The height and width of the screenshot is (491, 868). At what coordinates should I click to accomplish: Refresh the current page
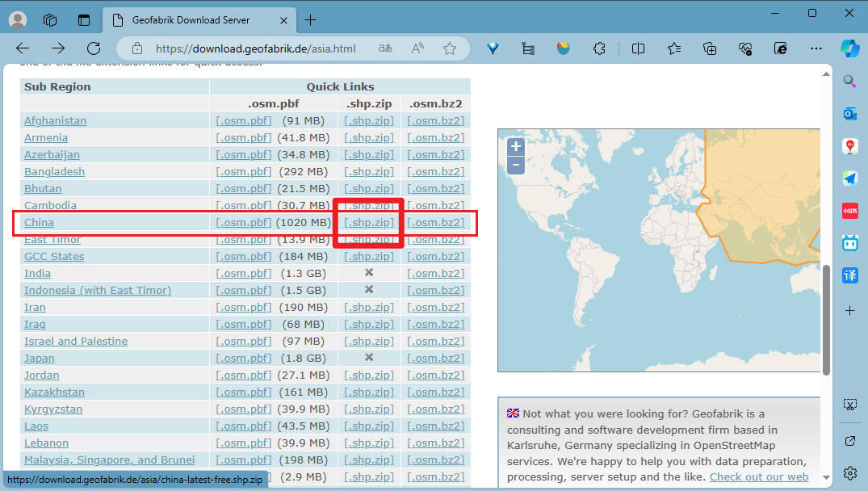[94, 48]
